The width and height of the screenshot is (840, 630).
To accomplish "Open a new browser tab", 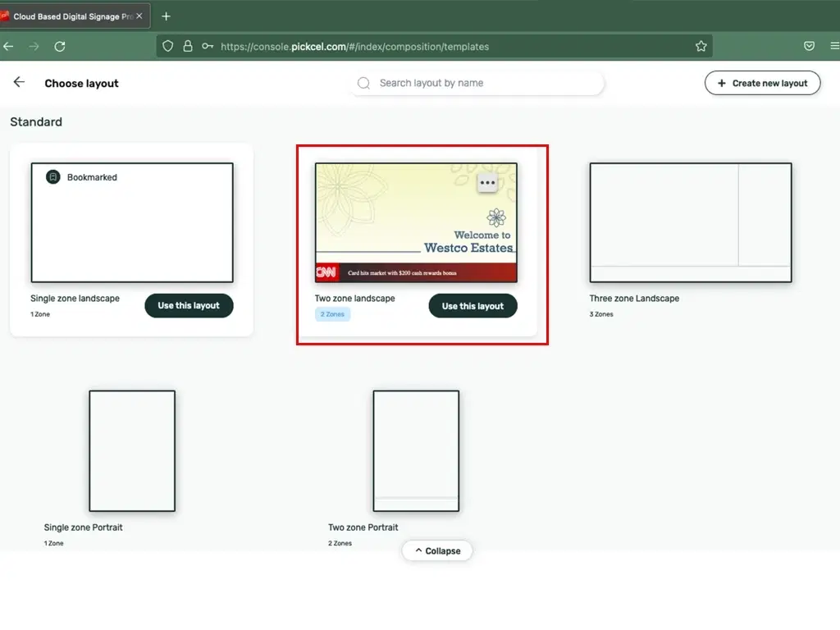I will (x=167, y=15).
